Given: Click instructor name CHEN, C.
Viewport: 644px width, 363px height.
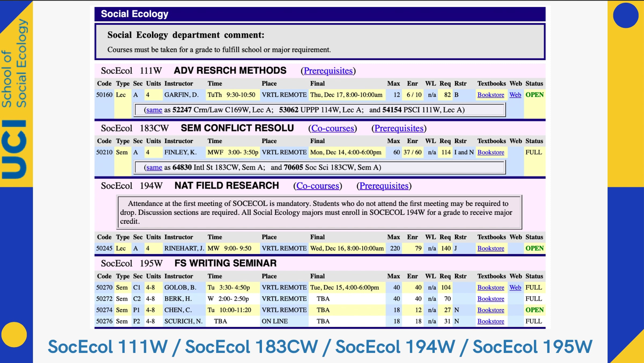Looking at the screenshot, I should (x=178, y=310).
